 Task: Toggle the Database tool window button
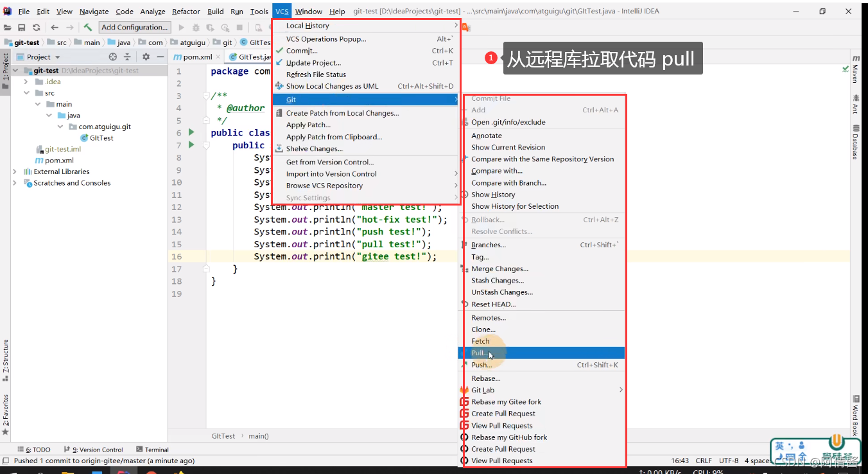point(855,141)
